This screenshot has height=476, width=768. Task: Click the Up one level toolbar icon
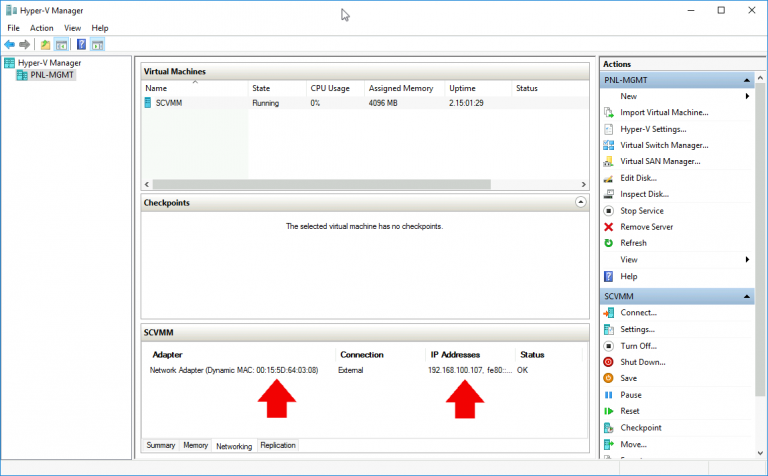(45, 45)
